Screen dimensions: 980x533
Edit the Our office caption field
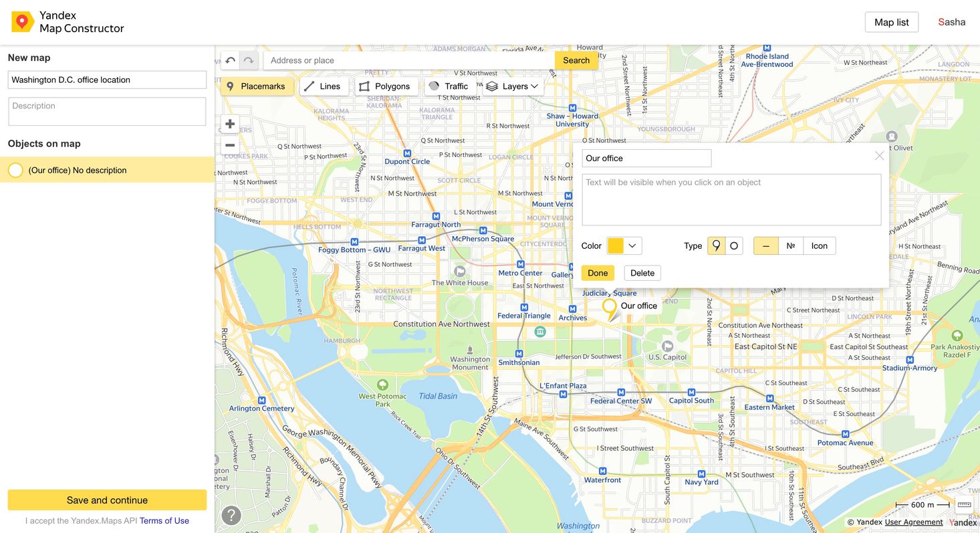point(646,158)
